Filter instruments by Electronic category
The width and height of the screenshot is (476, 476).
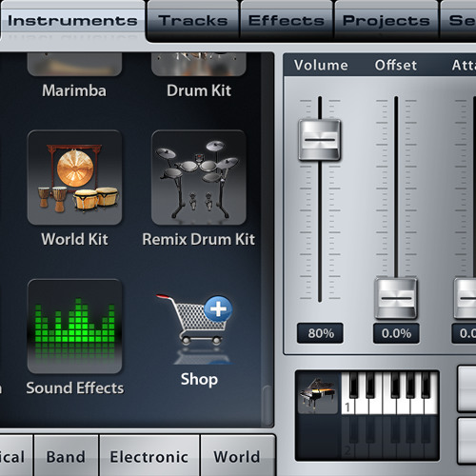tap(149, 456)
